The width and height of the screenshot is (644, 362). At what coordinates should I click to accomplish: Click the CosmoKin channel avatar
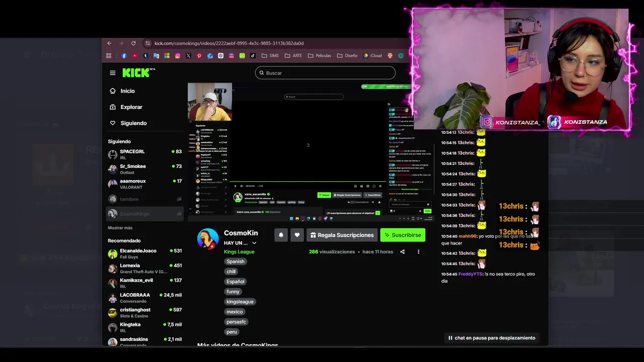click(208, 239)
